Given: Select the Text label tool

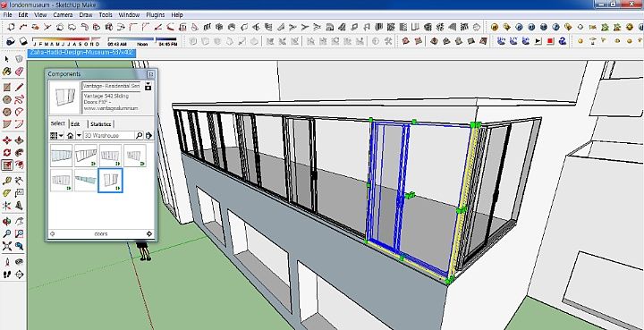Looking at the screenshot, I should point(19,193).
